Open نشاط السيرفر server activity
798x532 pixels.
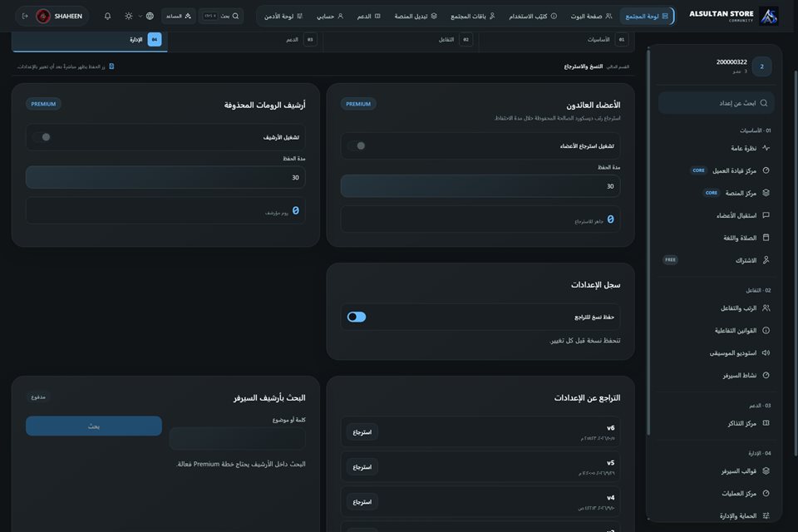point(716,375)
